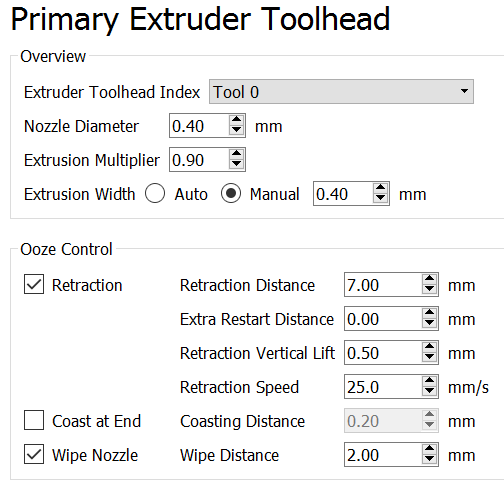Decrease Extrusion Multiplier with down arrow
The image size is (504, 481).
[236, 164]
